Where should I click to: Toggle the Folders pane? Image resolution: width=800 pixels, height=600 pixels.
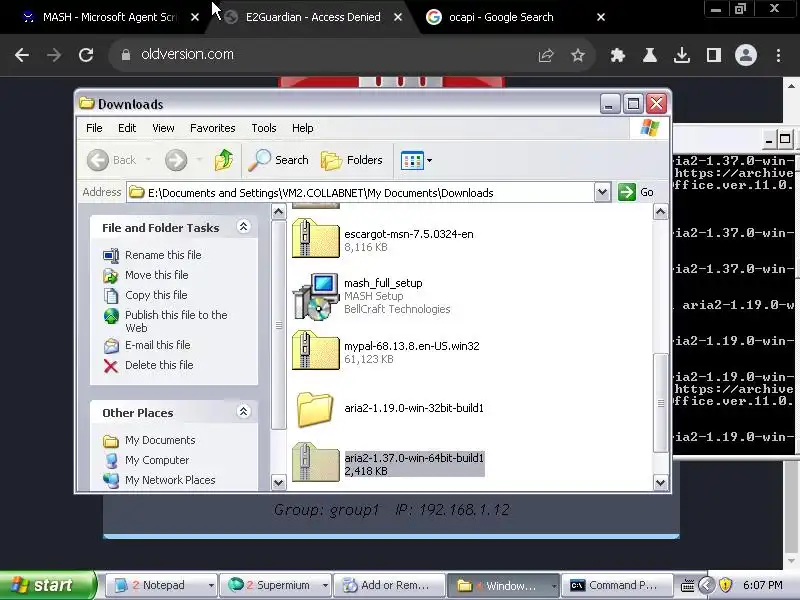coord(352,160)
